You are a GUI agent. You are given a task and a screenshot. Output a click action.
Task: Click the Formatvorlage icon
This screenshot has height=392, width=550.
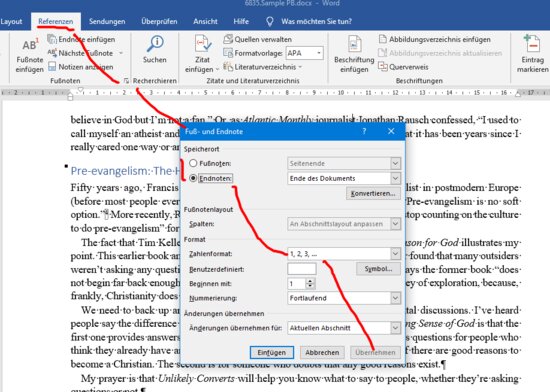228,53
